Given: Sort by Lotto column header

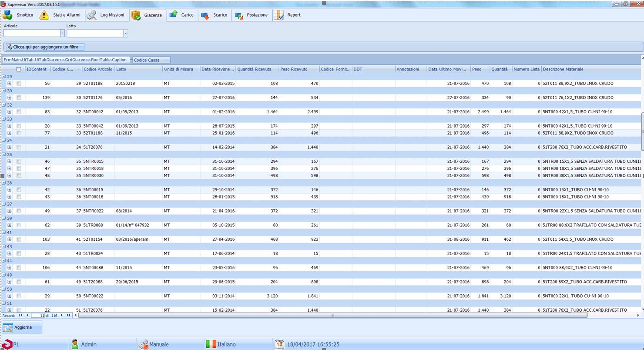Looking at the screenshot, I should (x=138, y=69).
